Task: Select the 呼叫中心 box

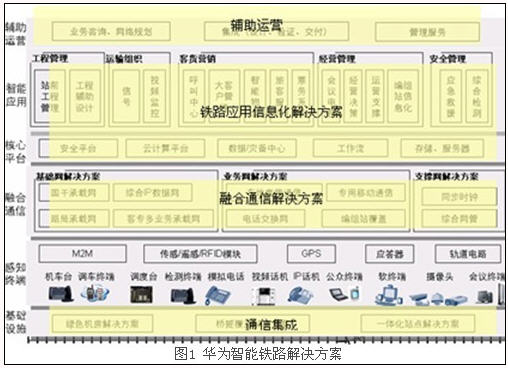Action: point(194,96)
